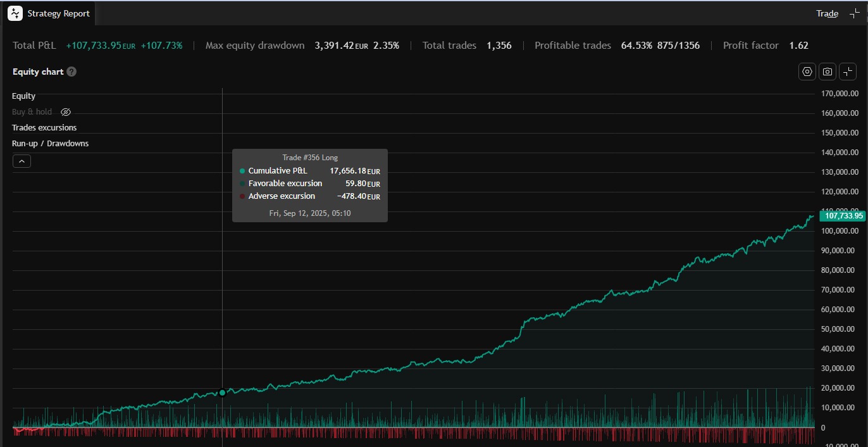Collapse the chart legend with the chevron
The width and height of the screenshot is (868, 447).
pyautogui.click(x=22, y=161)
